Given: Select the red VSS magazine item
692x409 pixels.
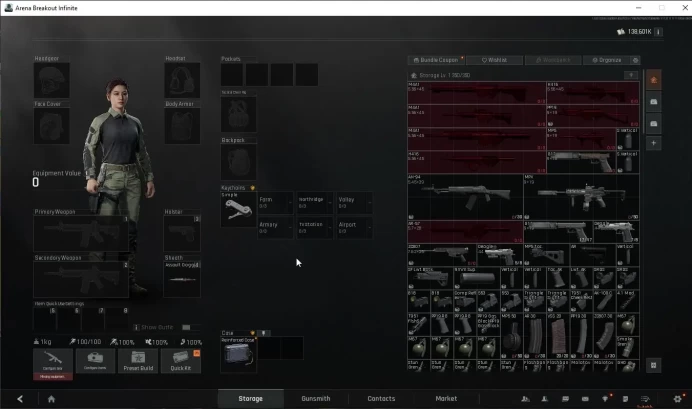Looking at the screenshot, I should tap(557, 336).
